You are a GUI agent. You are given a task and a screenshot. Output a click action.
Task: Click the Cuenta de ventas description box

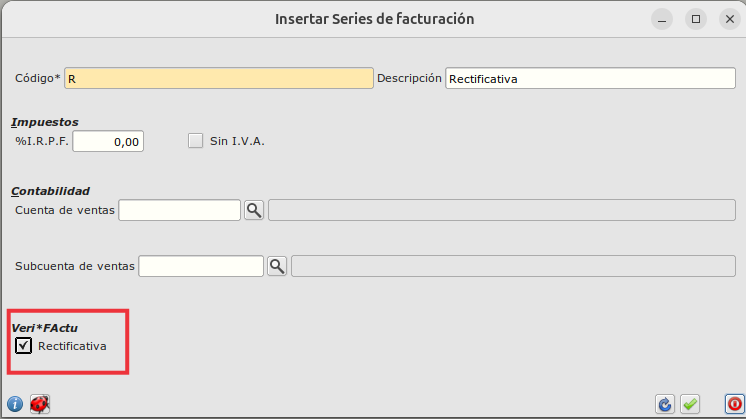(x=502, y=210)
